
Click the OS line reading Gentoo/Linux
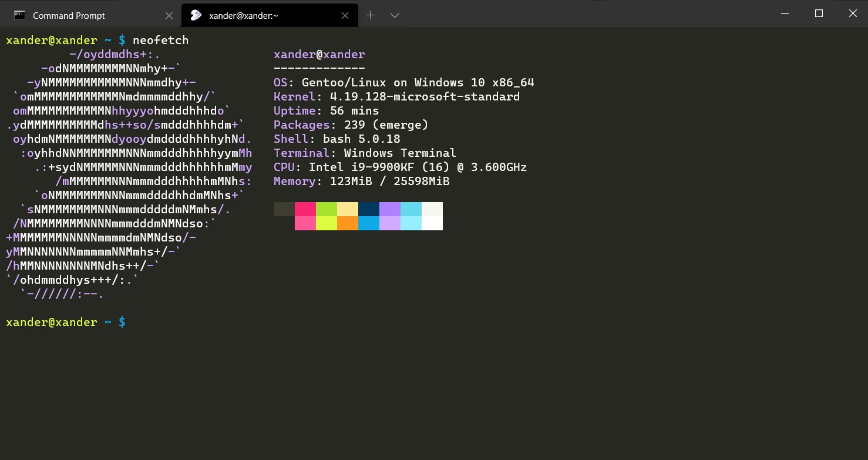click(404, 83)
